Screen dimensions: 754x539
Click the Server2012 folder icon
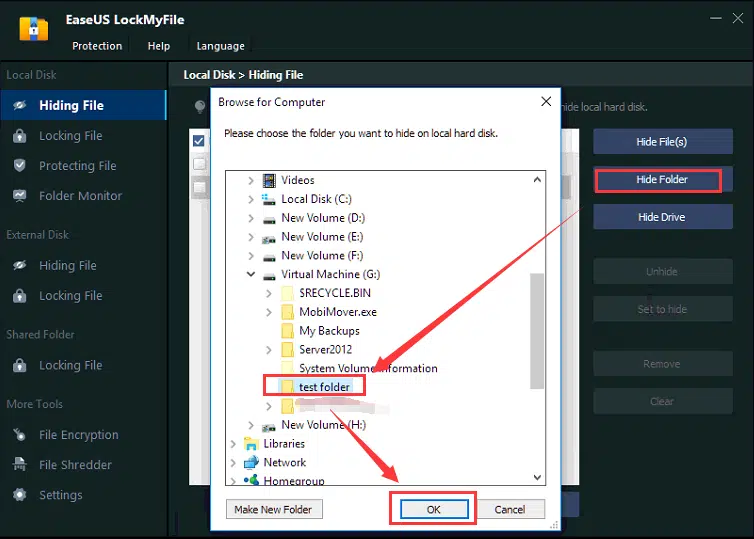(287, 350)
